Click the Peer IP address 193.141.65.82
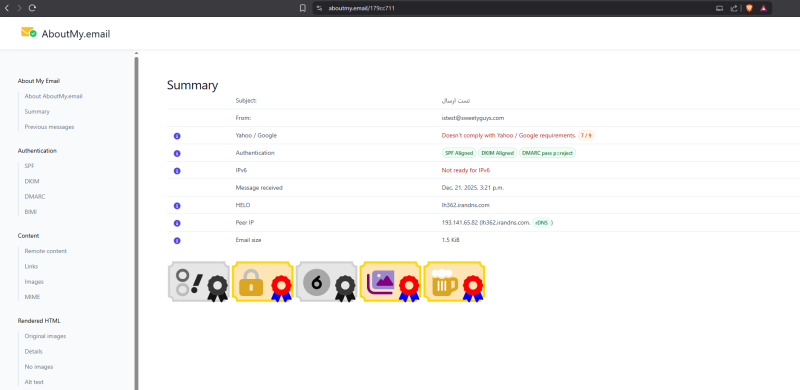 pos(460,223)
